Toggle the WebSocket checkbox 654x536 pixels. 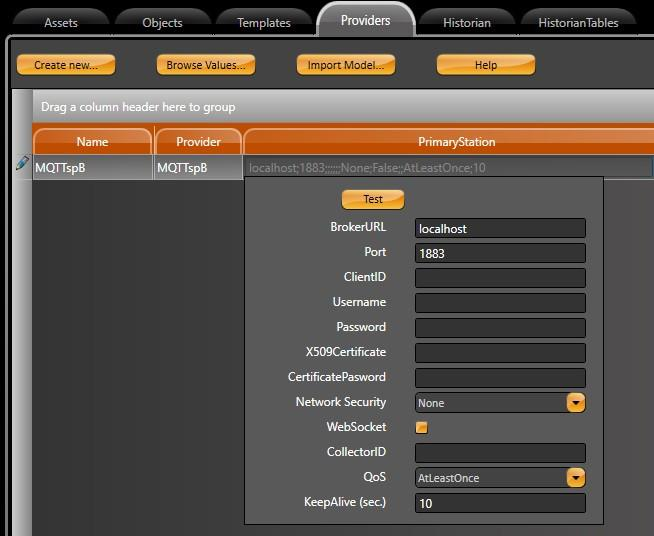422,427
